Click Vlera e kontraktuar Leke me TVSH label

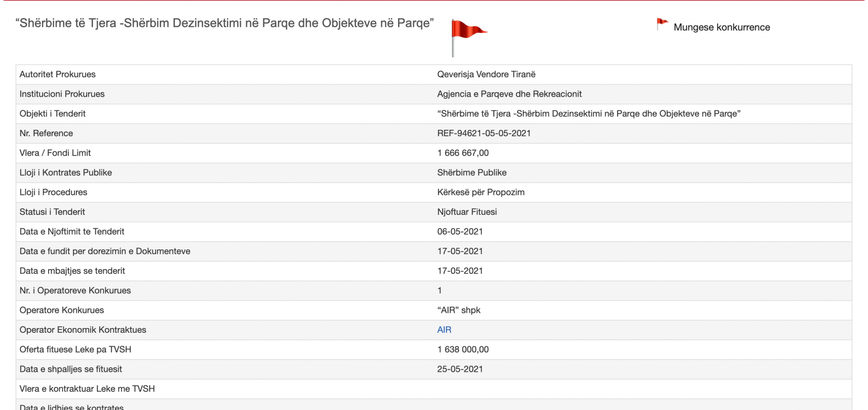(87, 389)
